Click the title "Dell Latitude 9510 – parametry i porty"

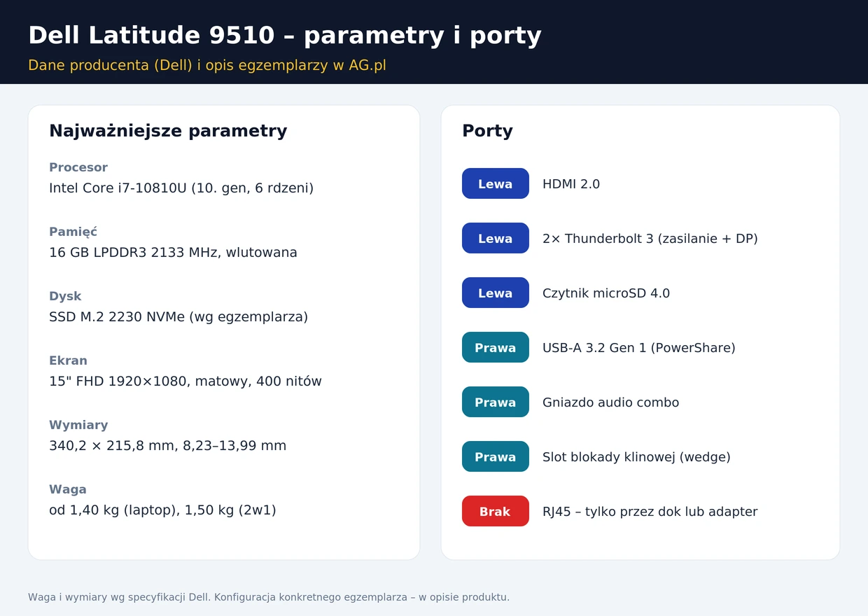point(284,36)
